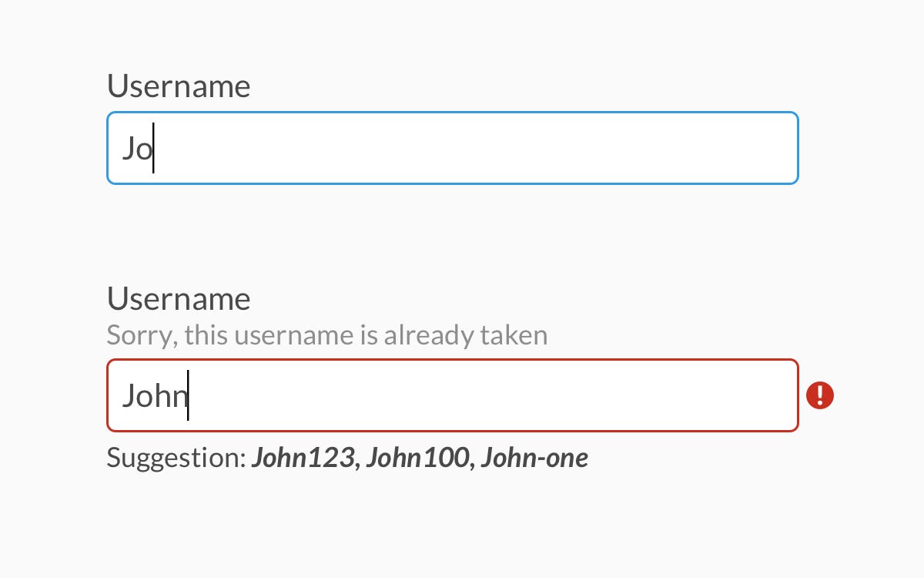The width and height of the screenshot is (924, 578).
Task: Focus the blue-outlined Username field
Action: pyautogui.click(x=453, y=148)
